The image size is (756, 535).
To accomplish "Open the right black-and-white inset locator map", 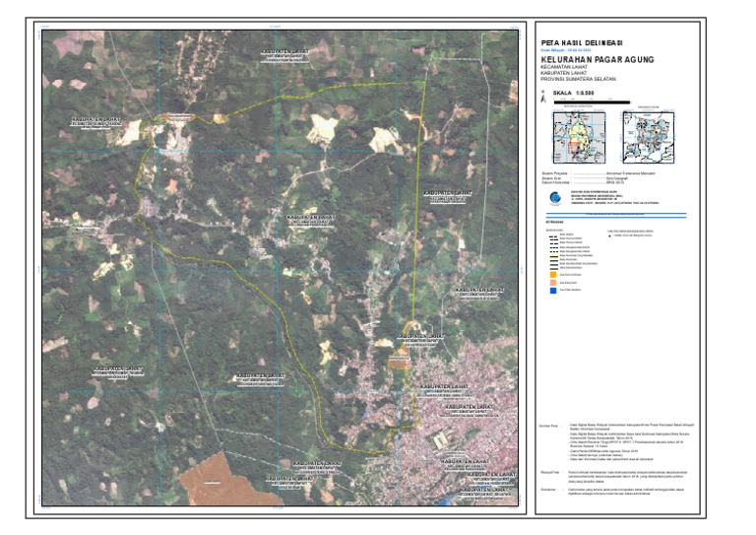I will tap(648, 138).
